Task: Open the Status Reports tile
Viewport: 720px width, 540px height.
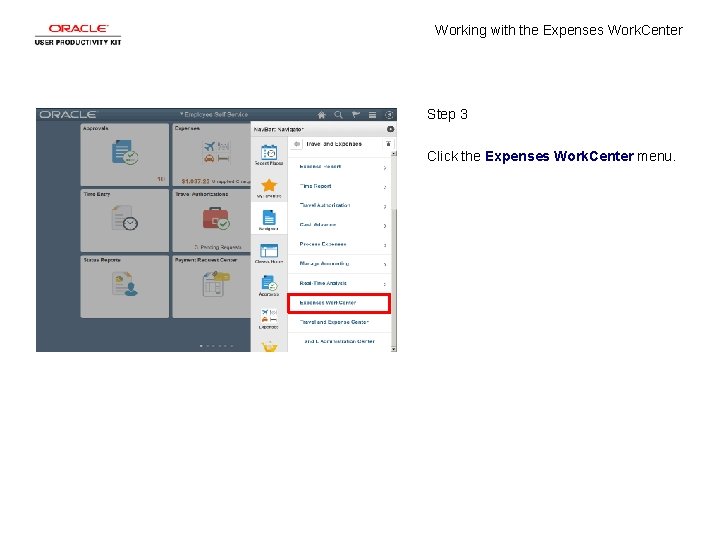Action: coord(124,287)
